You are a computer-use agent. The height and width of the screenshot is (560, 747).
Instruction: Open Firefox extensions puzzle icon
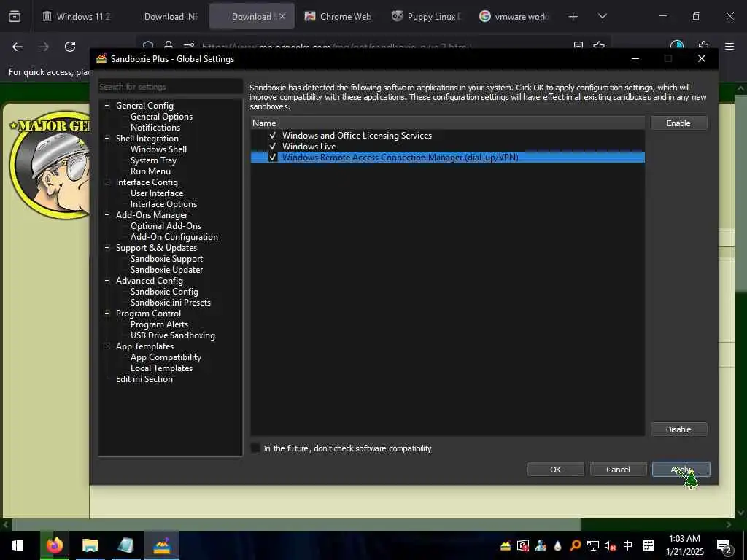coord(704,46)
